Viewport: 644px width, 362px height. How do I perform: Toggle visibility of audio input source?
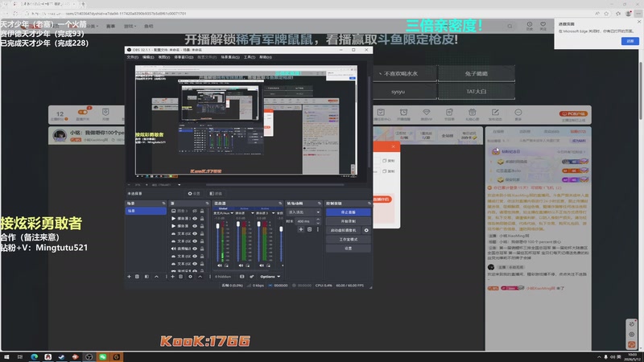click(x=195, y=249)
